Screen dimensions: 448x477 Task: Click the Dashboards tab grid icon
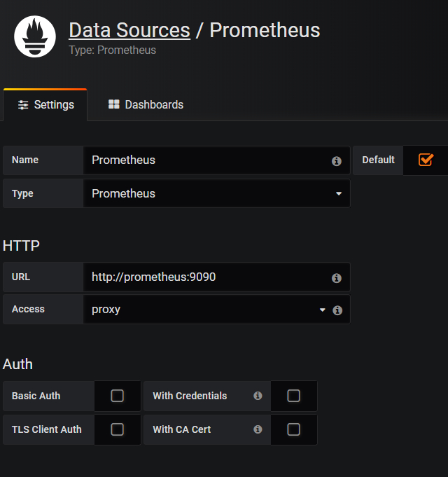coord(114,104)
